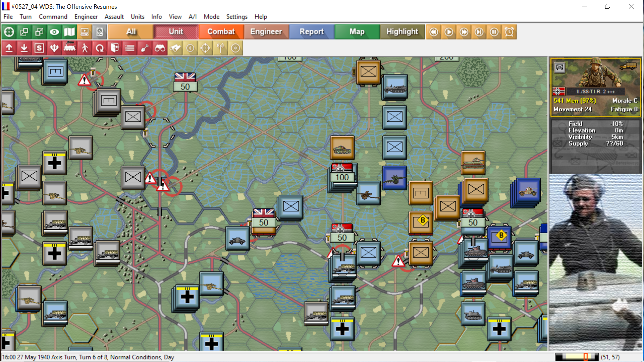
Task: Open the Help menu
Action: pos(261,17)
